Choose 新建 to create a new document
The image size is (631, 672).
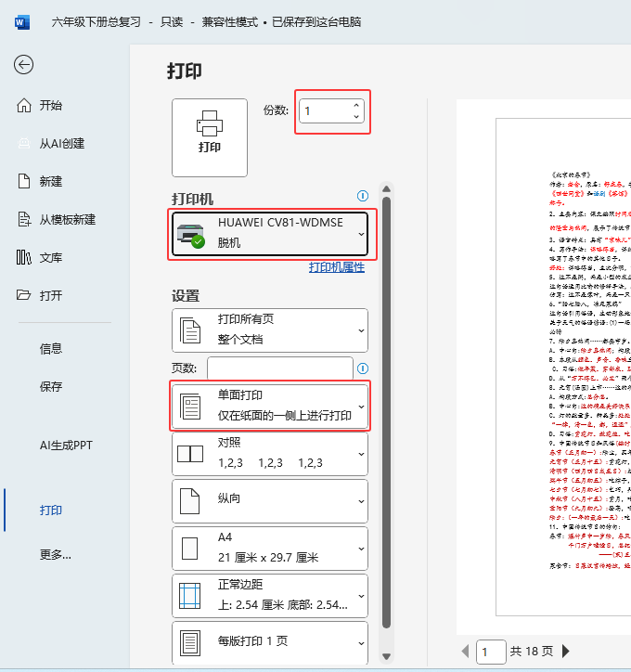[39, 182]
